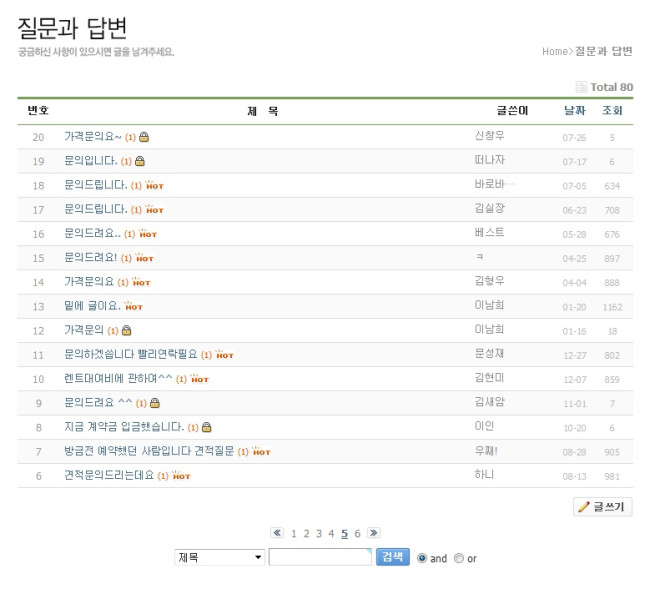The height and width of the screenshot is (589, 650).
Task: Click the HOT icon on post 18
Action: click(154, 185)
